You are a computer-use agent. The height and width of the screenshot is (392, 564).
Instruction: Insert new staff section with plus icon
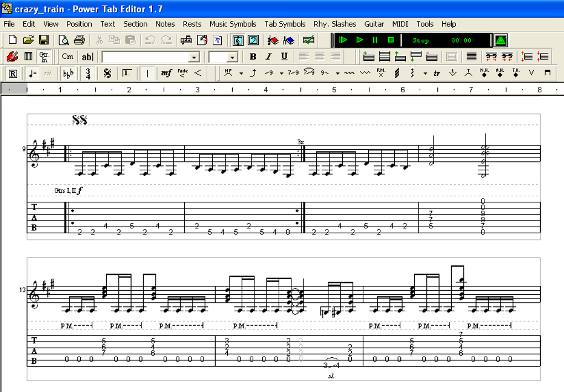pyautogui.click(x=368, y=56)
